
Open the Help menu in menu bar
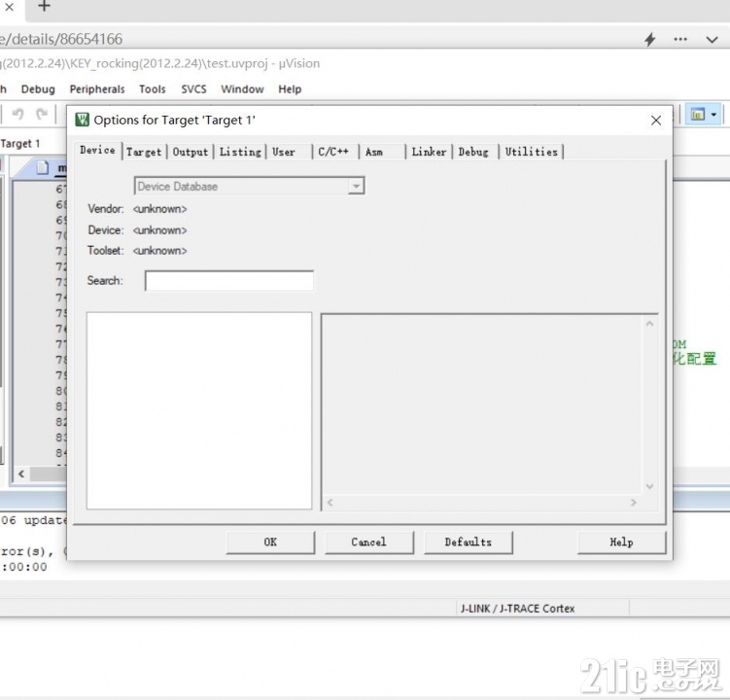(290, 88)
